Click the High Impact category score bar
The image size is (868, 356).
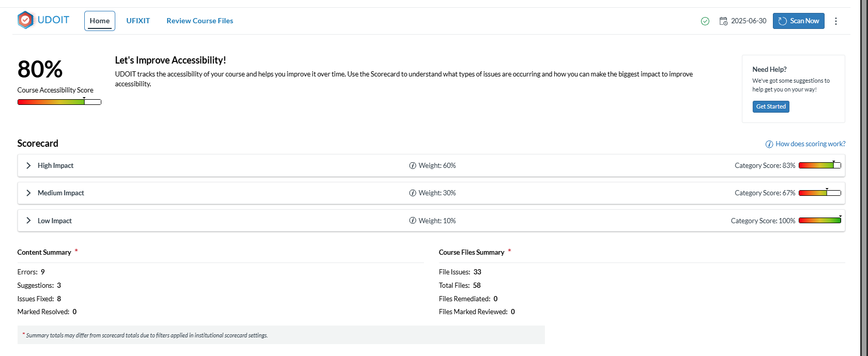820,165
